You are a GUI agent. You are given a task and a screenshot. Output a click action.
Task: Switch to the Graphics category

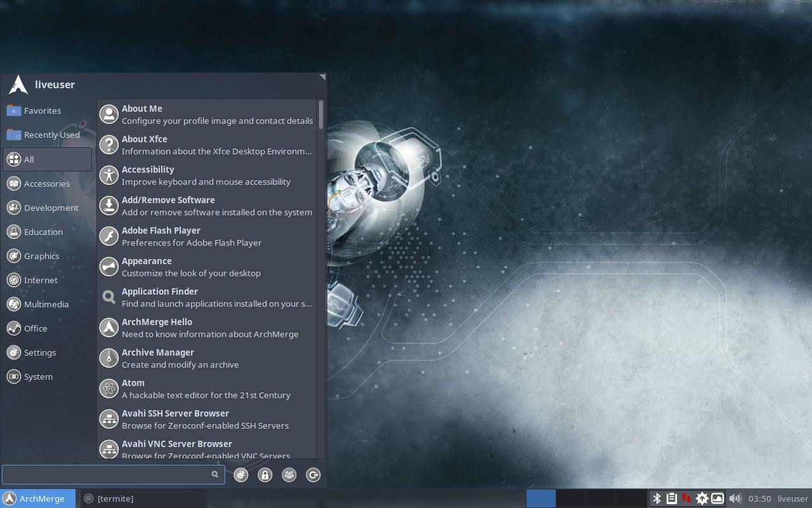click(x=48, y=256)
